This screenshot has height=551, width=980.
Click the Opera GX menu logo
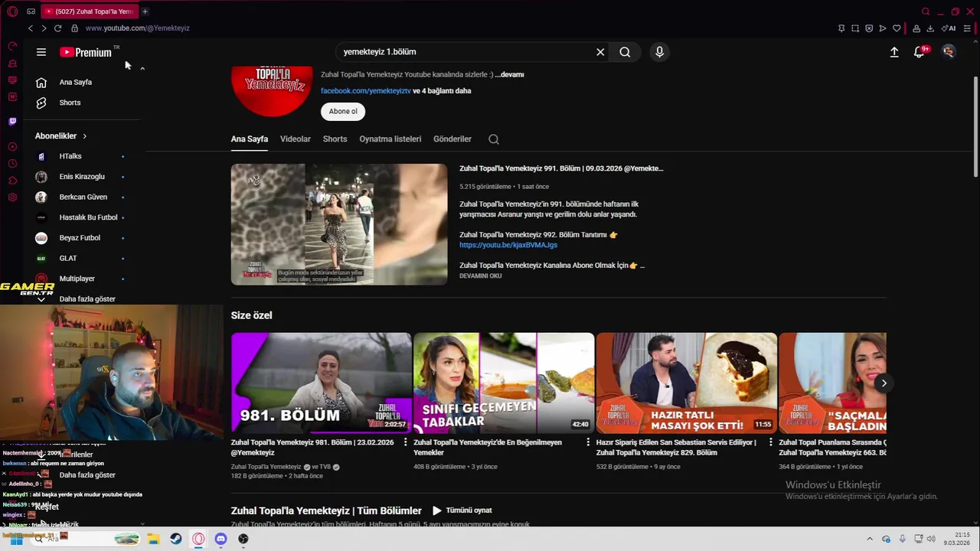(12, 11)
